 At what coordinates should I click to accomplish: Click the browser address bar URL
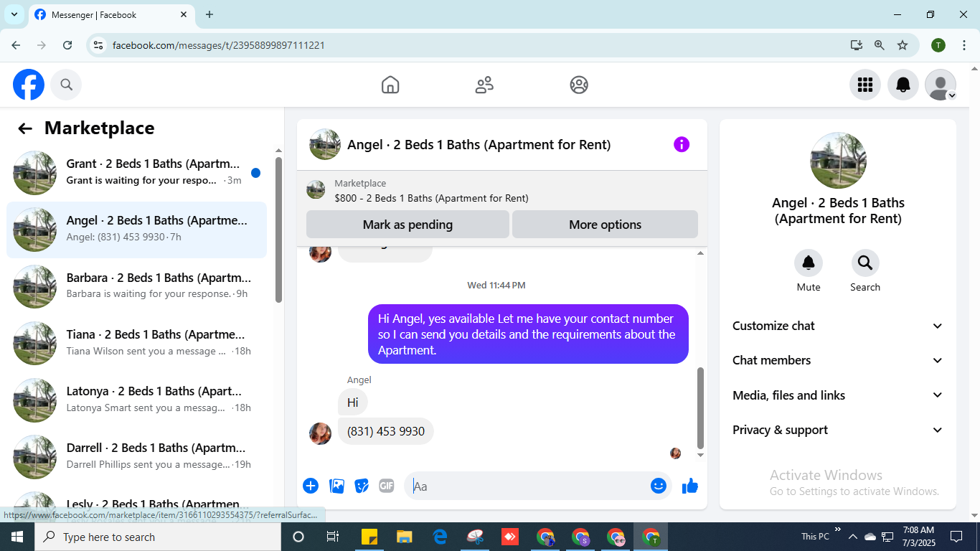pyautogui.click(x=219, y=45)
